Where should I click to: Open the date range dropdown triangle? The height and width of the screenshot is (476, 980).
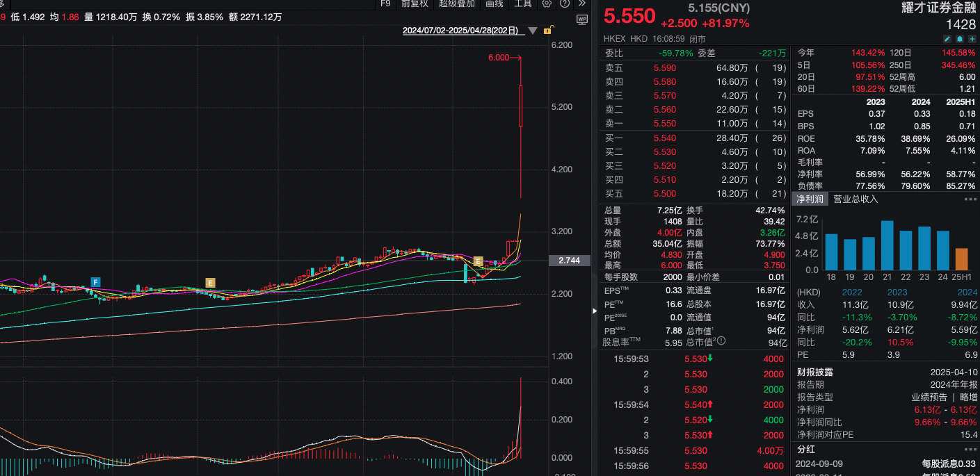click(x=533, y=31)
